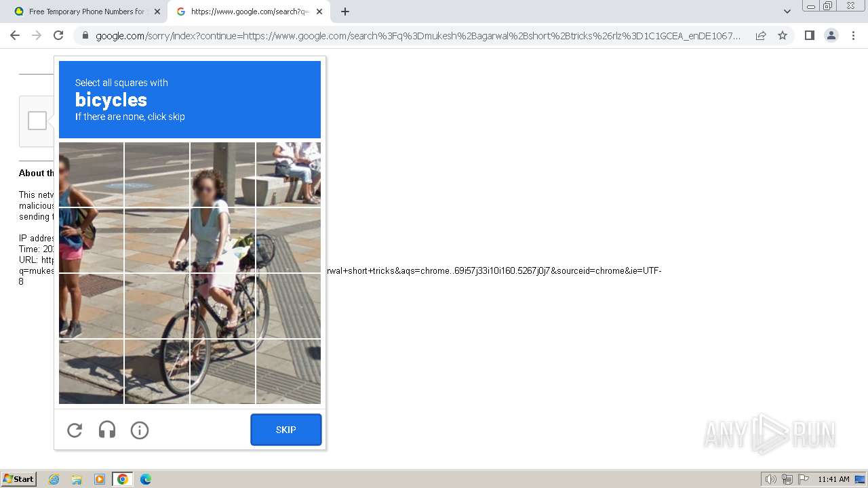Viewport: 868px width, 488px height.
Task: Select tile with people sitting on bench
Action: tap(288, 174)
